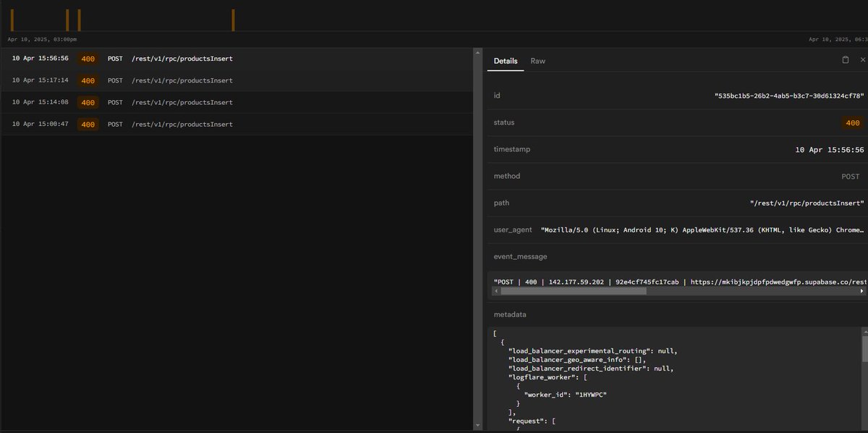868x433 pixels.
Task: Click the timestamp value 10 Apr 15:56:56
Action: (830, 150)
